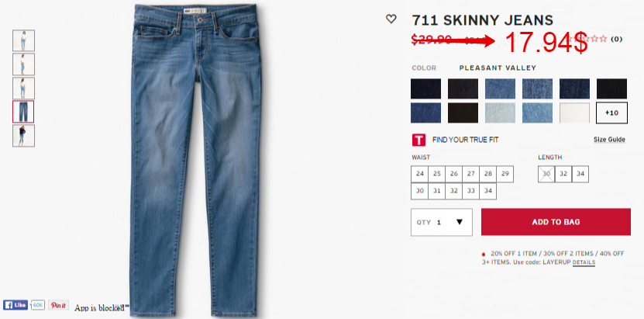The height and width of the screenshot is (319, 644).
Task: Choose length 34 option
Action: tap(580, 174)
